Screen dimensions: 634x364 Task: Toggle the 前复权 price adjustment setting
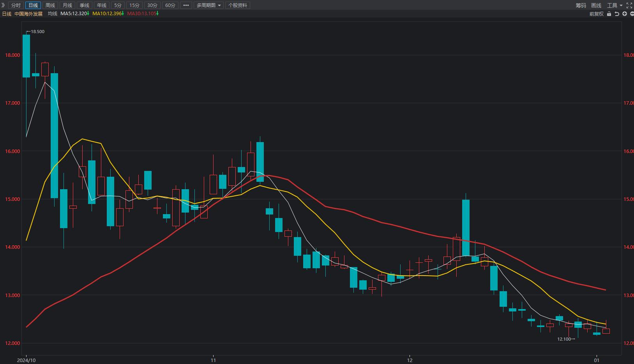point(596,14)
